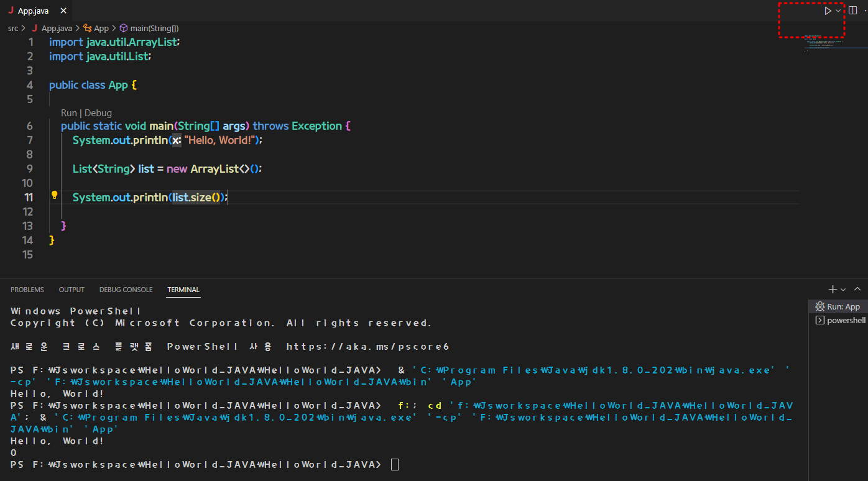This screenshot has height=481, width=868.
Task: Open the main(String[]) breadcrumb
Action: [149, 28]
